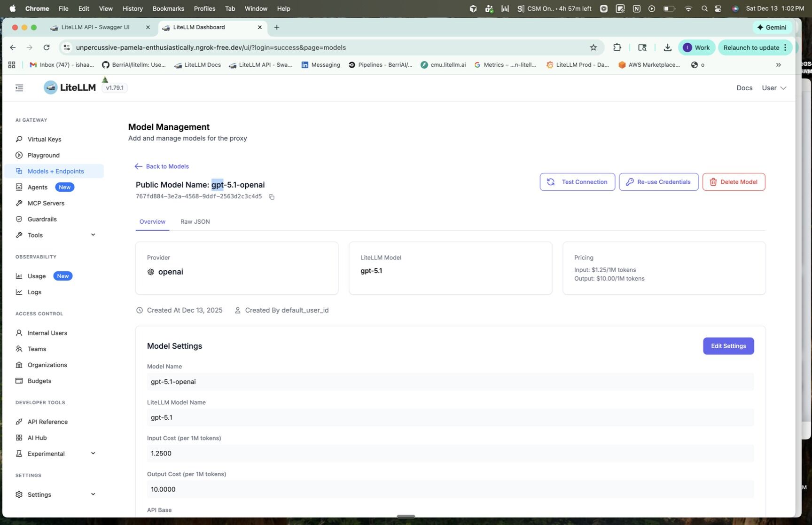Image resolution: width=812 pixels, height=525 pixels.
Task: Click the Delete Model button
Action: 734,182
